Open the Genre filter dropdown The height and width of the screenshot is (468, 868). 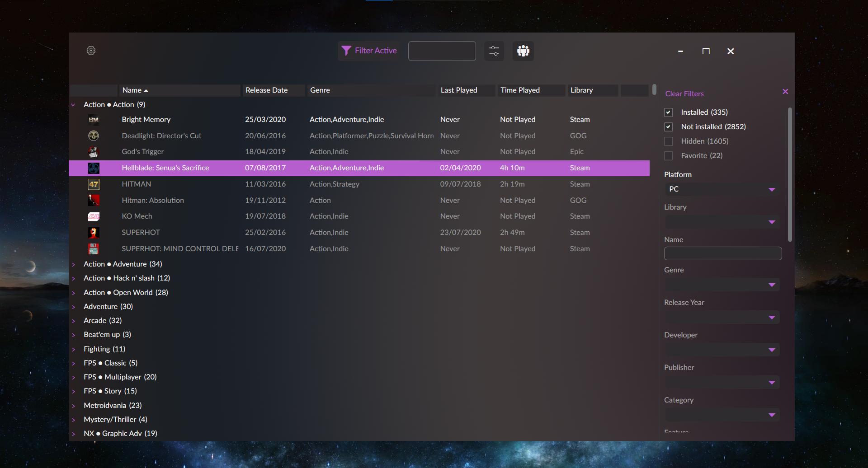722,285
